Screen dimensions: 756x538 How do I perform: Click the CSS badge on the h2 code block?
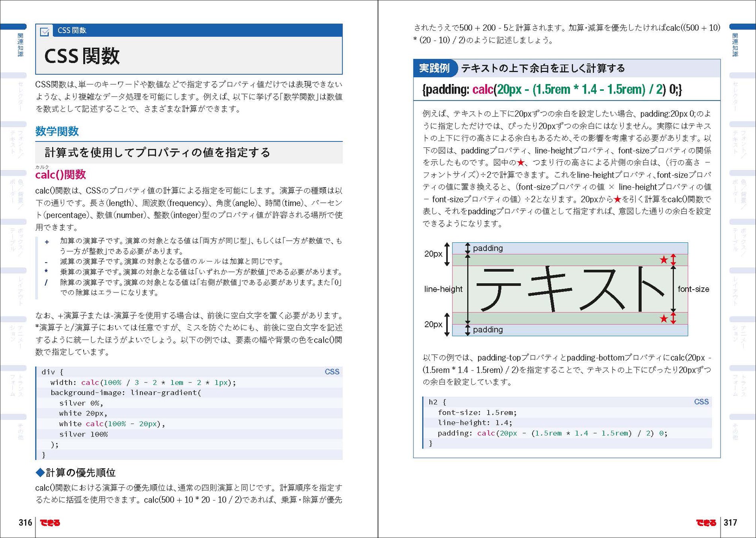click(x=701, y=402)
